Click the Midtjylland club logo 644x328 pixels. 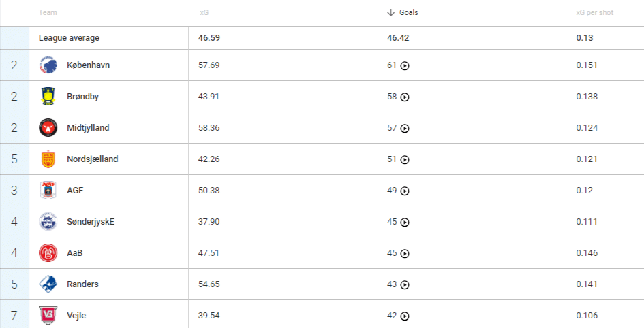[x=48, y=128]
